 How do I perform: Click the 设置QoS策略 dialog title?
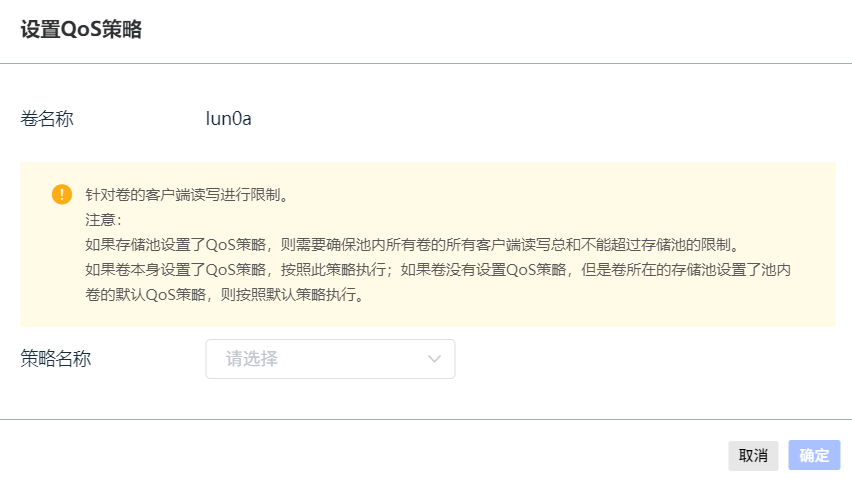tap(81, 30)
